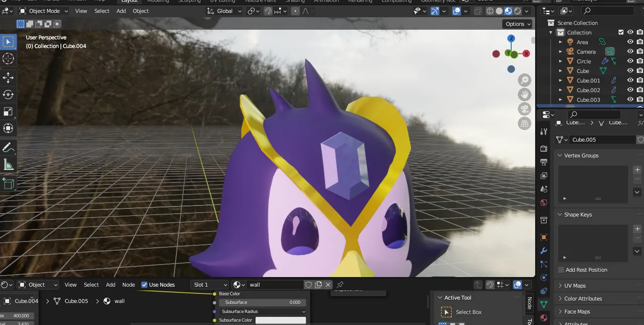Toggle Collection exclude checkbox in outliner
Image resolution: width=644 pixels, height=325 pixels.
point(621,32)
